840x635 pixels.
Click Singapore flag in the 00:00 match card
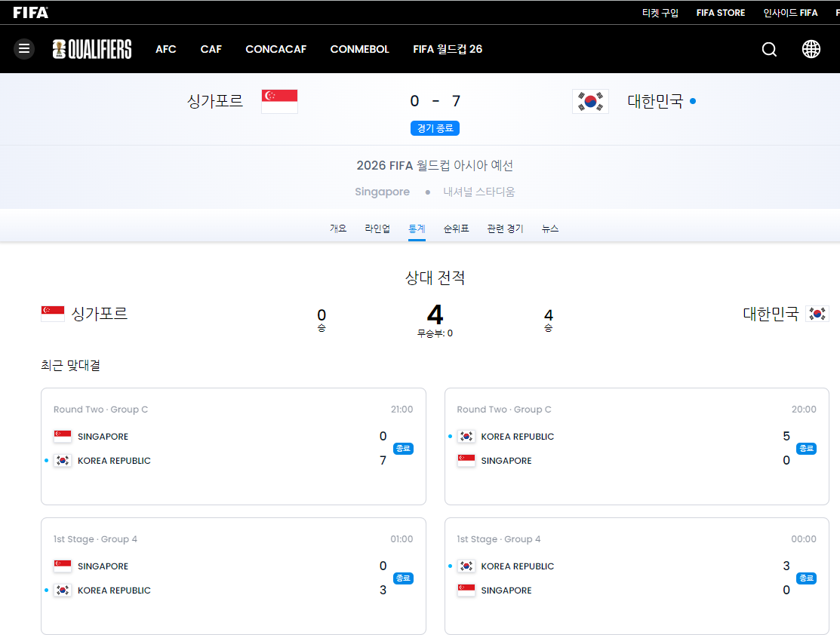(466, 590)
